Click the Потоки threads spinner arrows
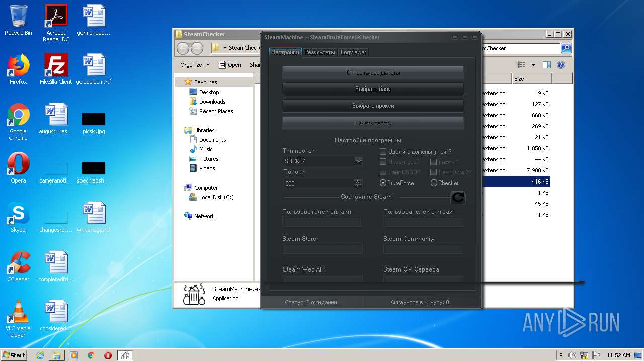Screen dimensions: 644x362 358,183
